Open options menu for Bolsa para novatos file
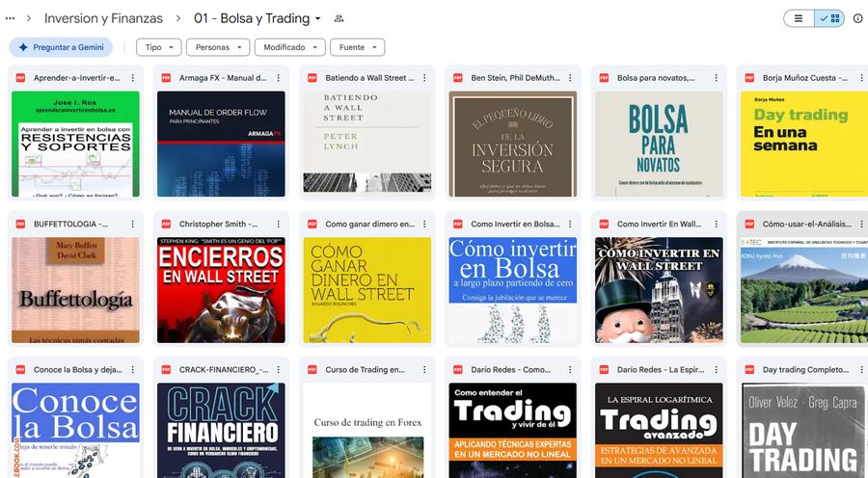The width and height of the screenshot is (868, 478). click(717, 78)
